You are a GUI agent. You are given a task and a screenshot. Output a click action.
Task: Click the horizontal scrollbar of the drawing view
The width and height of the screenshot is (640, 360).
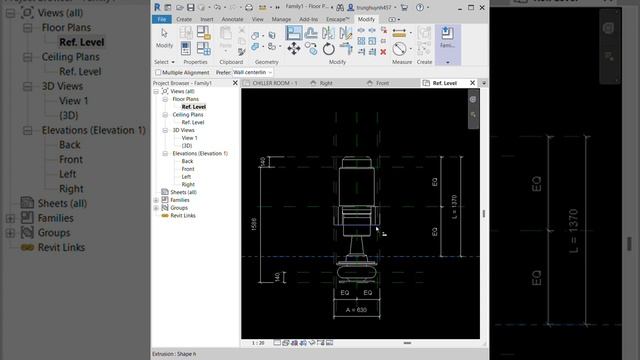(407, 343)
